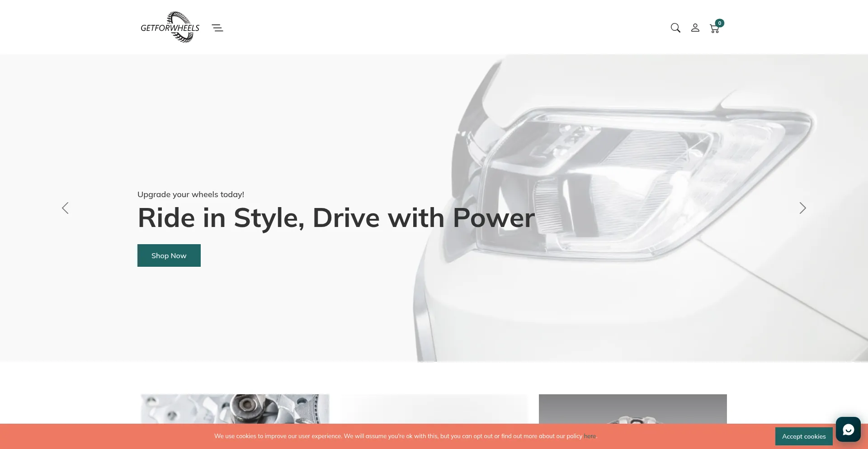
Task: Click the cart item count badge
Action: 720,23
